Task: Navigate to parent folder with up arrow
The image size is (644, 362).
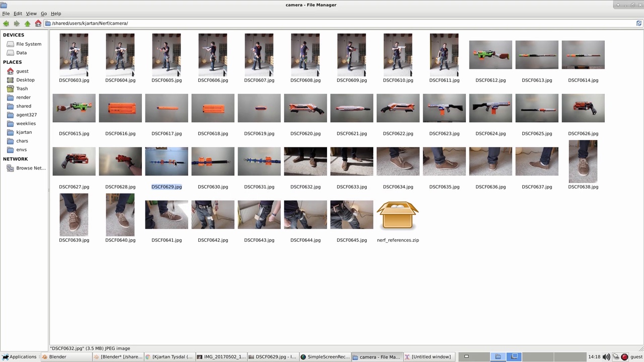Action: pyautogui.click(x=27, y=23)
